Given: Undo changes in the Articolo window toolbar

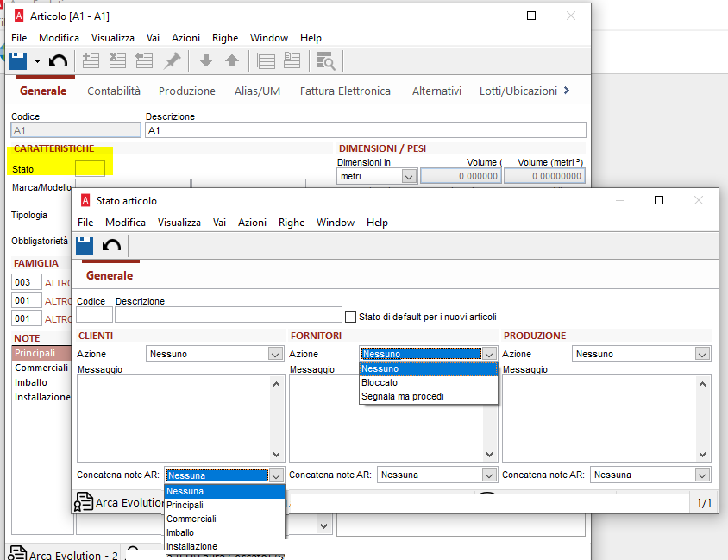Looking at the screenshot, I should 58,60.
